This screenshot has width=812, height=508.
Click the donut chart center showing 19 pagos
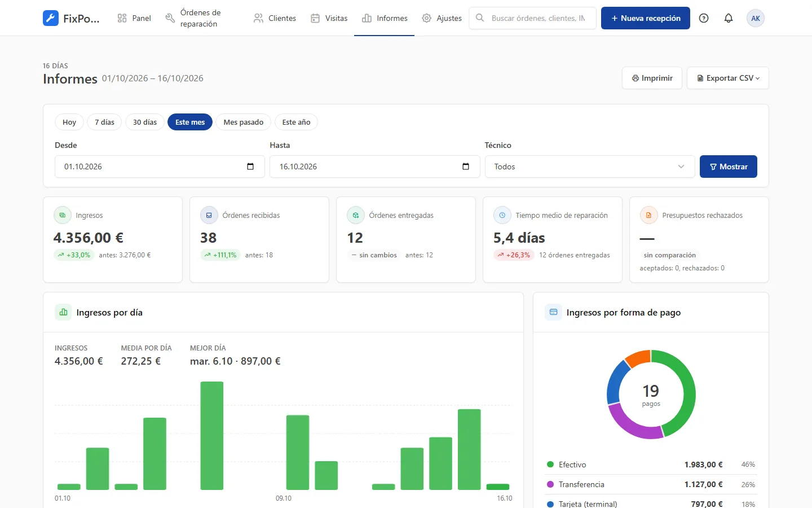pyautogui.click(x=651, y=395)
